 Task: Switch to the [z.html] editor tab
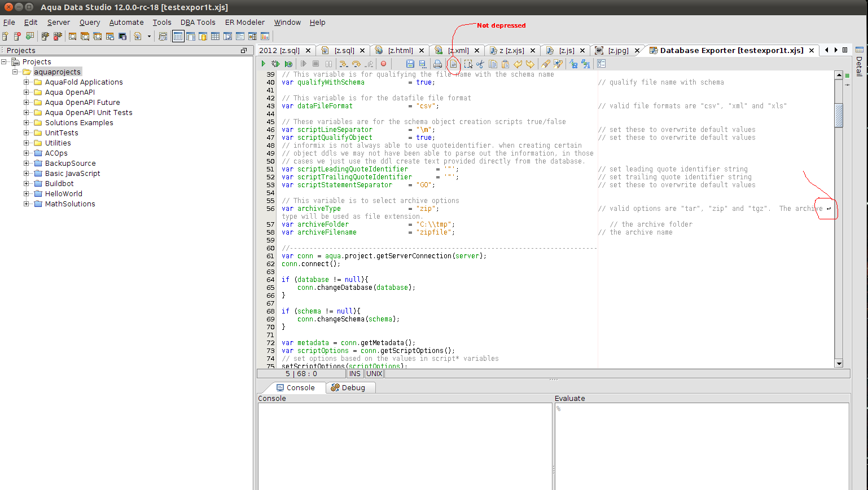coord(400,50)
